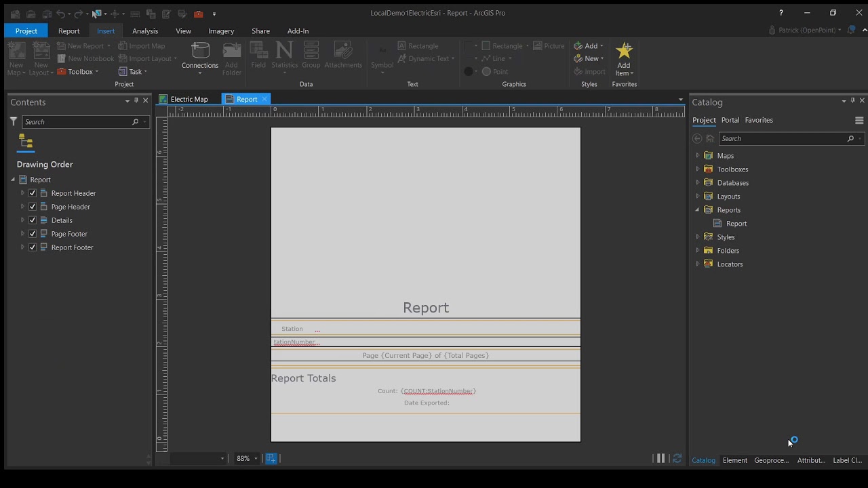Expand the Toolboxes node in Catalog
This screenshot has height=488, width=868.
click(x=697, y=169)
